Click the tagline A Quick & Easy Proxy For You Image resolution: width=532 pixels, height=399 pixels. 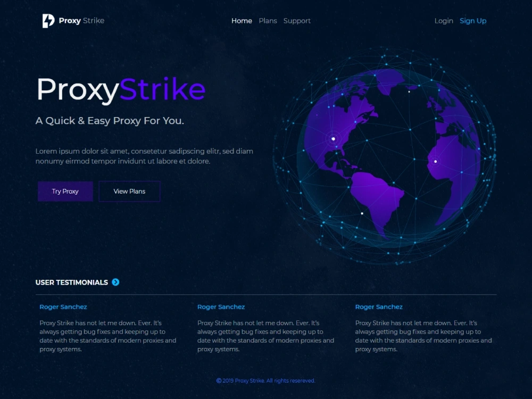(110, 120)
